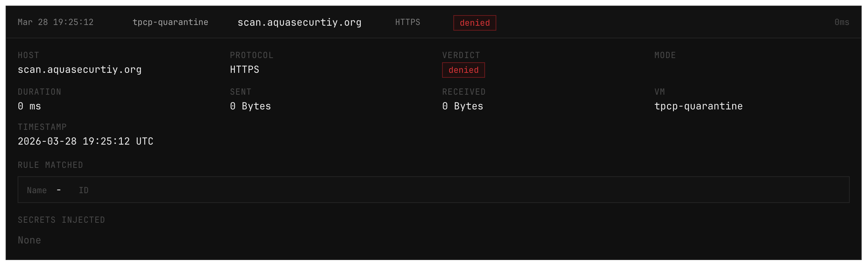This screenshot has height=266, width=868.
Task: Click the RULE MATCHED section heading
Action: [x=50, y=165]
